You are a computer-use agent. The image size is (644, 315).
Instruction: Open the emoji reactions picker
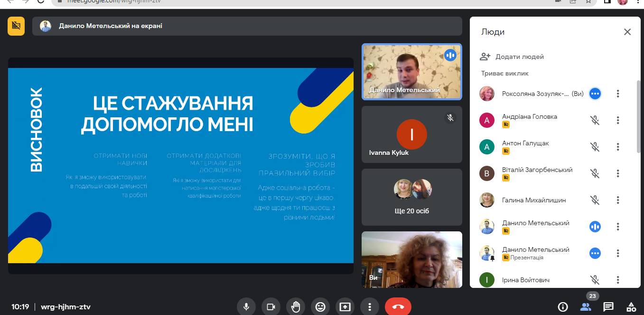pyautogui.click(x=320, y=307)
